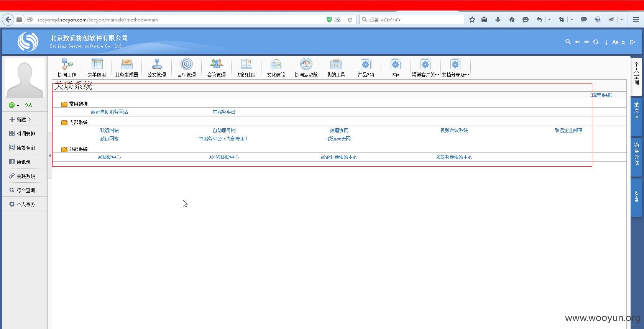
Task: Open the 致远自助服务网站 link
Action: [109, 112]
